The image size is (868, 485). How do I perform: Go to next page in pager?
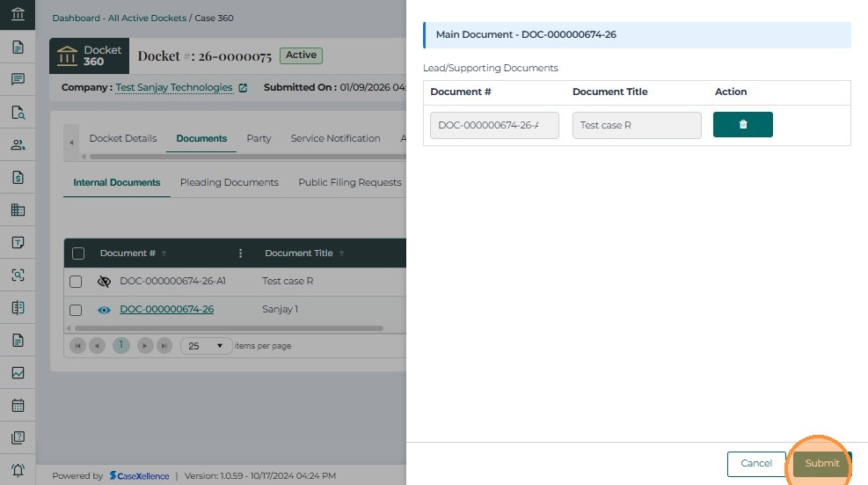[145, 346]
